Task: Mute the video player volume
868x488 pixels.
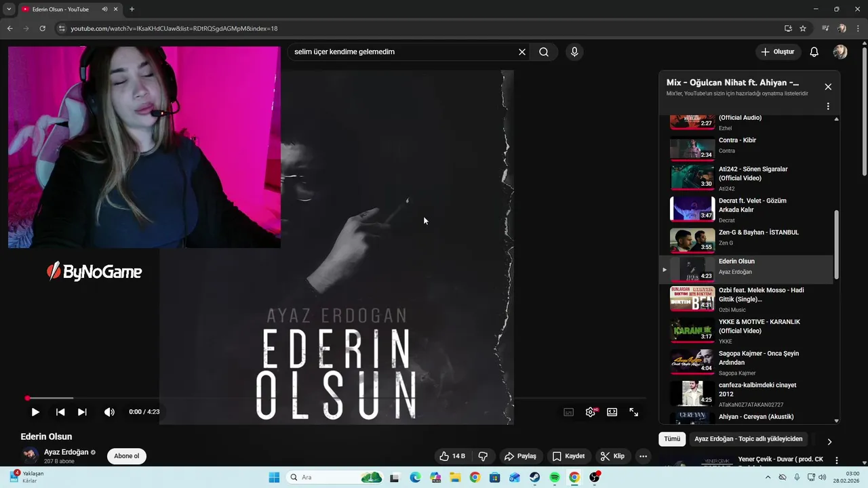Action: click(x=109, y=412)
